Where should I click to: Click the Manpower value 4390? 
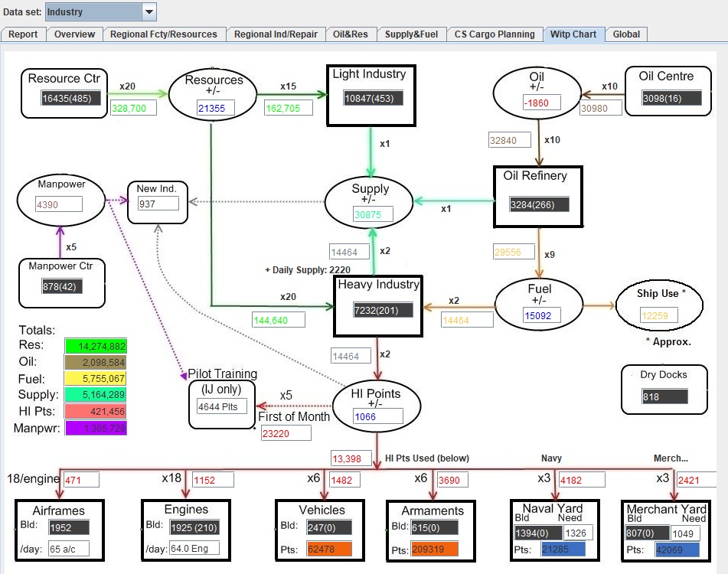[x=59, y=204]
